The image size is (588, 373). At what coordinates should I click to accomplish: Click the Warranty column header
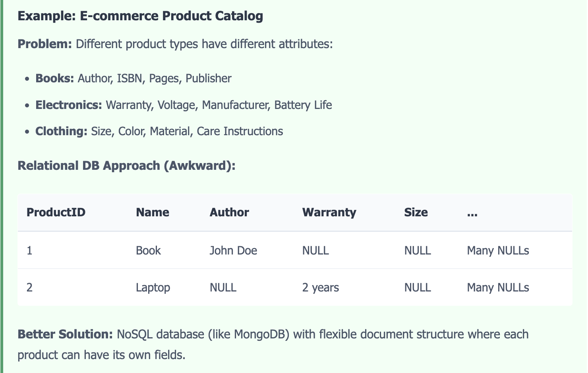coord(329,212)
